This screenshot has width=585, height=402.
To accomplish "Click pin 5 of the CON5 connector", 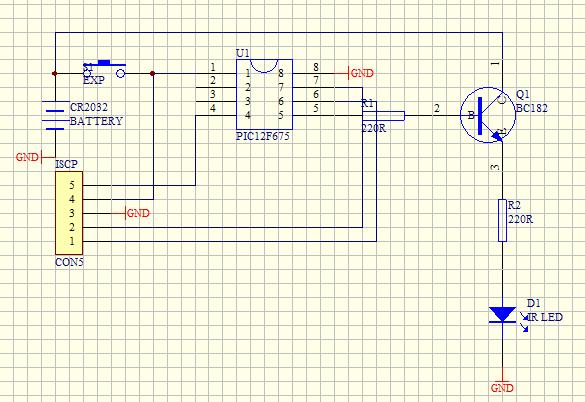I will click(x=72, y=185).
